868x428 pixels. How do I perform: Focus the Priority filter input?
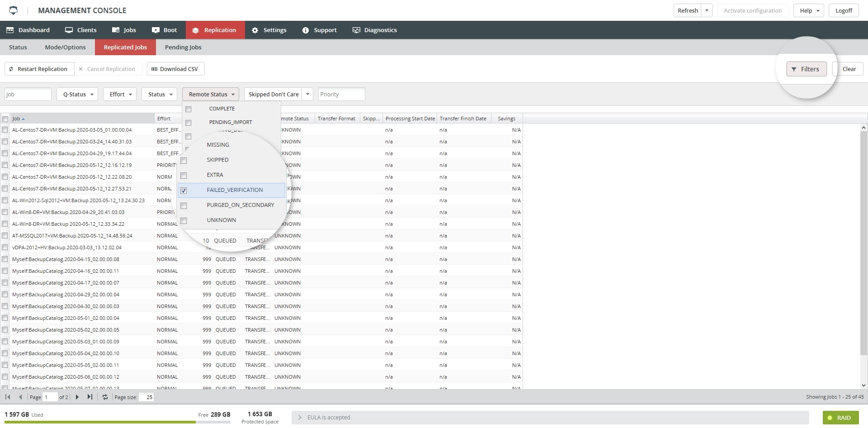point(342,94)
